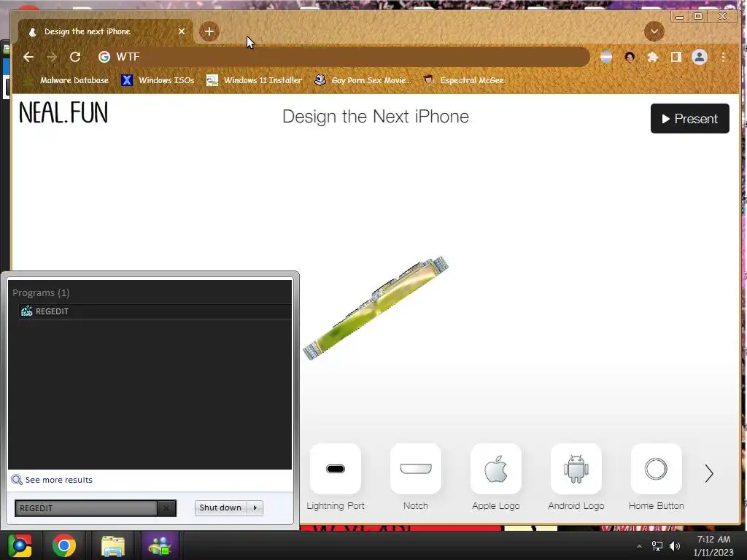
Task: Select the tilted iPhone model
Action: [x=376, y=308]
